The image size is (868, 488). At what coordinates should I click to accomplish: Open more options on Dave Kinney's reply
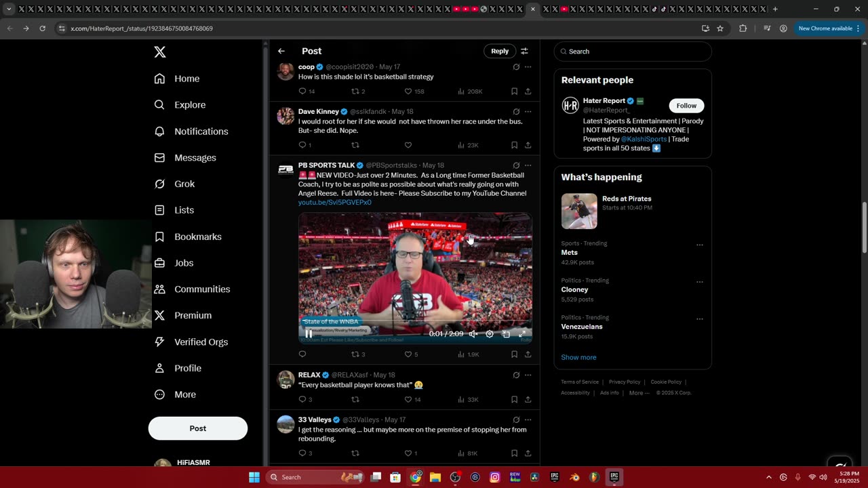point(528,112)
